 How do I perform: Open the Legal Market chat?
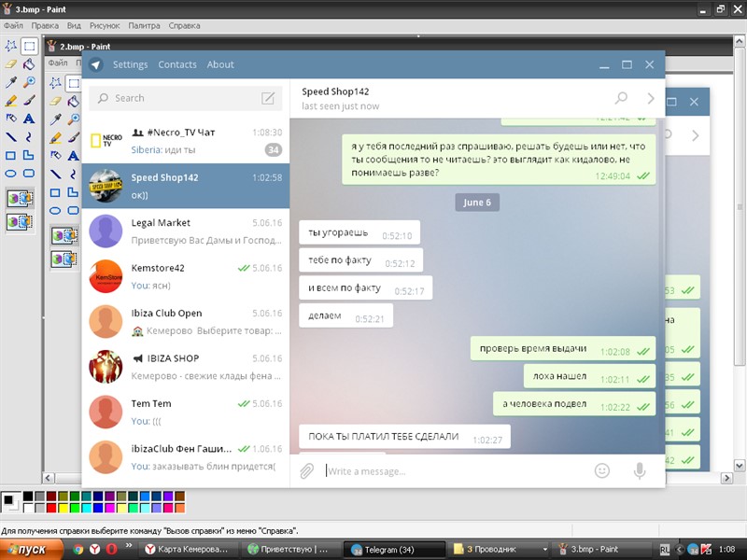(x=186, y=231)
